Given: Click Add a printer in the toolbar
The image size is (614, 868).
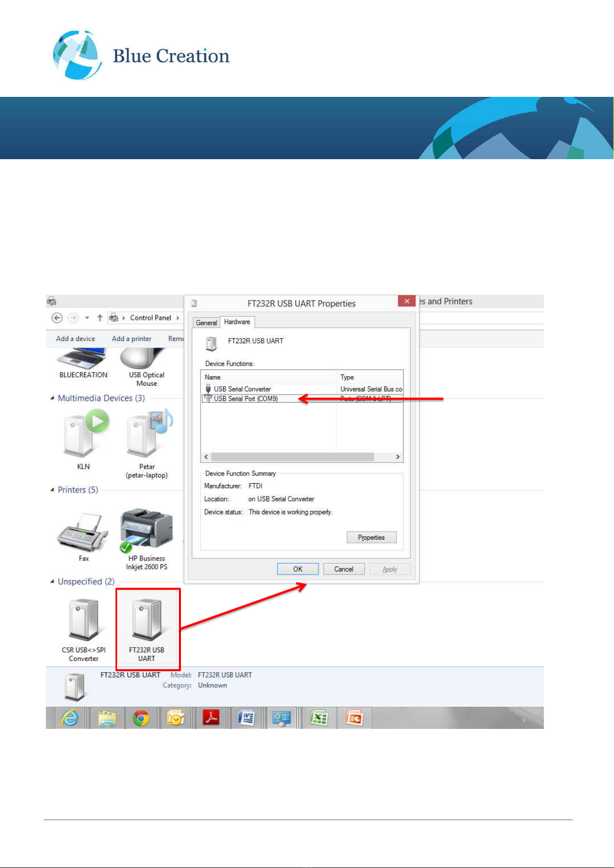Looking at the screenshot, I should pyautogui.click(x=132, y=338).
